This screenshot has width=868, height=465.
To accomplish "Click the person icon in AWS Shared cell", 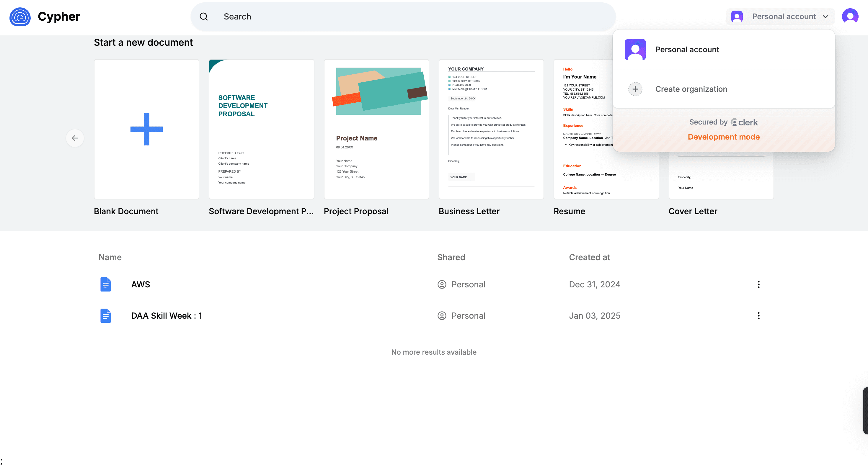I will point(442,284).
